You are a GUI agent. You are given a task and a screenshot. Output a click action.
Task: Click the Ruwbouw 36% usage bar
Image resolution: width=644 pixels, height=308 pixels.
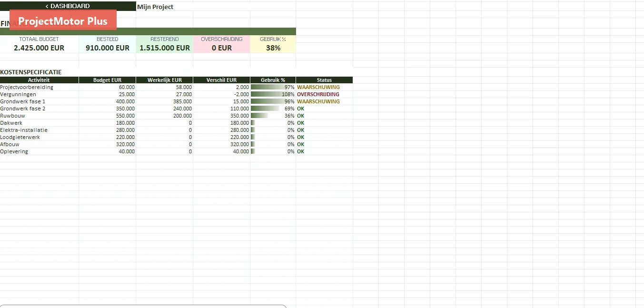click(x=273, y=116)
